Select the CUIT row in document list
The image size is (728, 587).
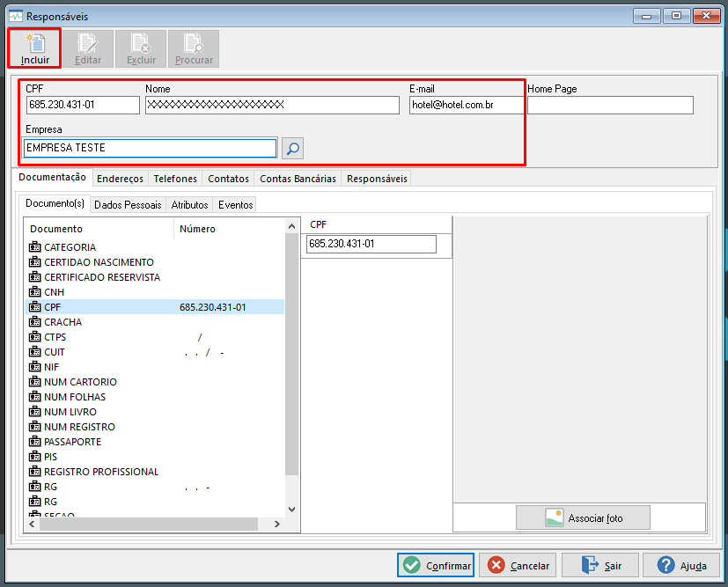click(x=154, y=352)
